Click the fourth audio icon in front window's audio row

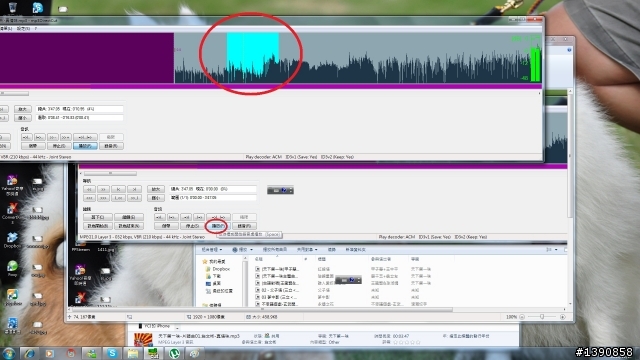(x=66, y=137)
